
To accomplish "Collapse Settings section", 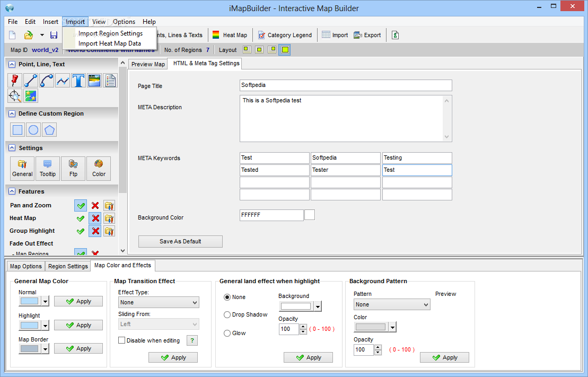I will coord(12,148).
